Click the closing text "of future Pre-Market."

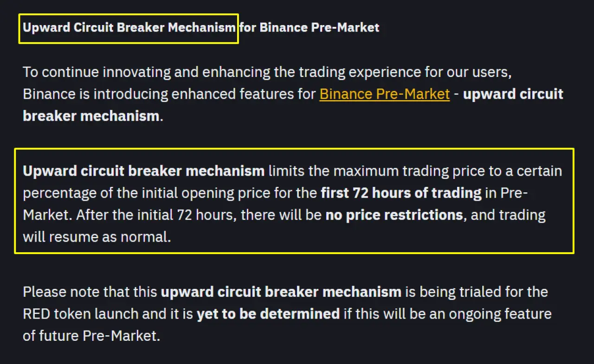pyautogui.click(x=91, y=336)
